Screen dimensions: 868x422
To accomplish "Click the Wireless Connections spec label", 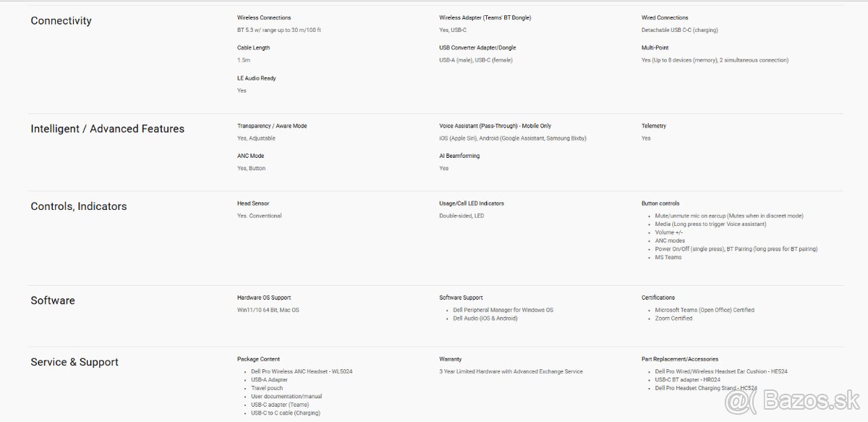I will [x=263, y=17].
